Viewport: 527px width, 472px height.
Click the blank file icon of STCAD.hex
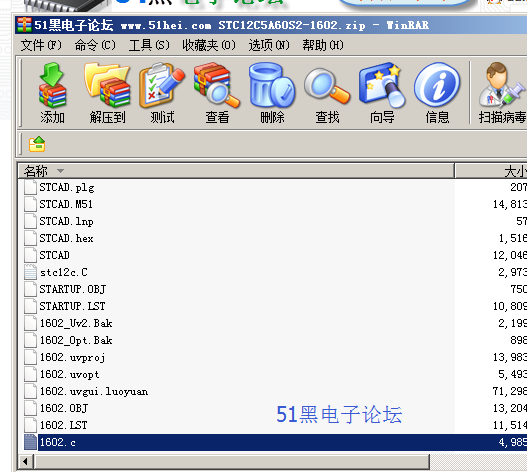[30, 238]
